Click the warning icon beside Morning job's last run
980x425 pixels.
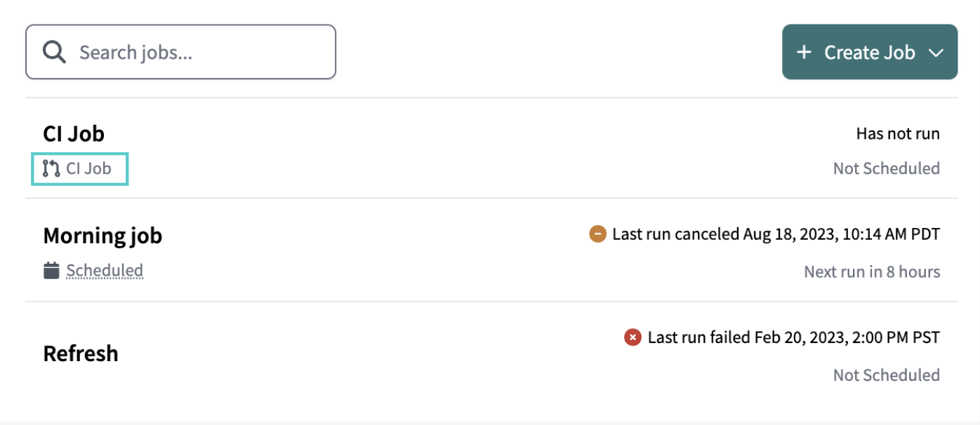[597, 234]
